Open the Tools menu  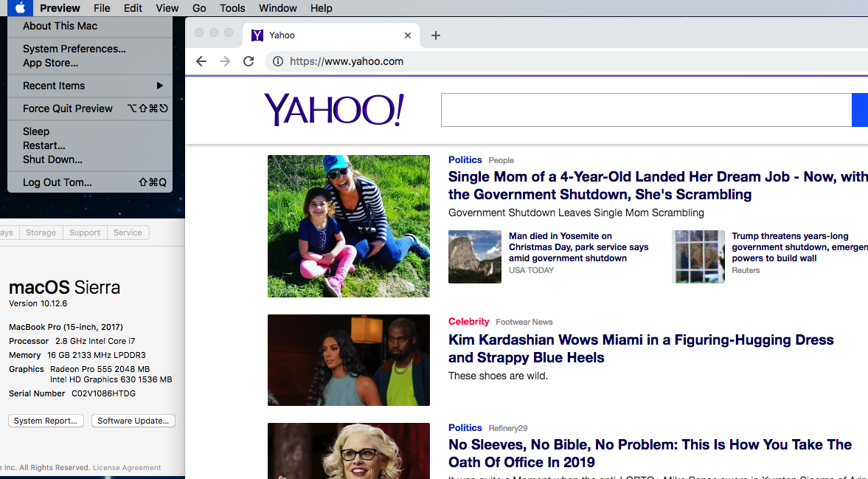pyautogui.click(x=232, y=8)
